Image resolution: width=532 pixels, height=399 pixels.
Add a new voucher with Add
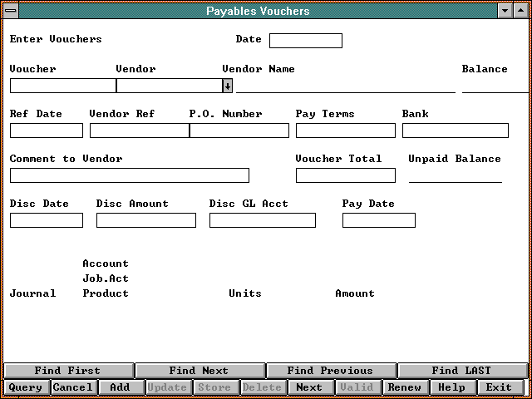(x=120, y=387)
